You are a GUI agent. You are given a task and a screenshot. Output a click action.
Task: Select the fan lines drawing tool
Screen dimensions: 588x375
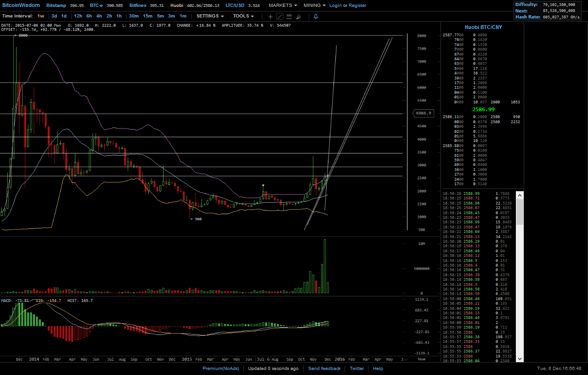[x=299, y=17]
